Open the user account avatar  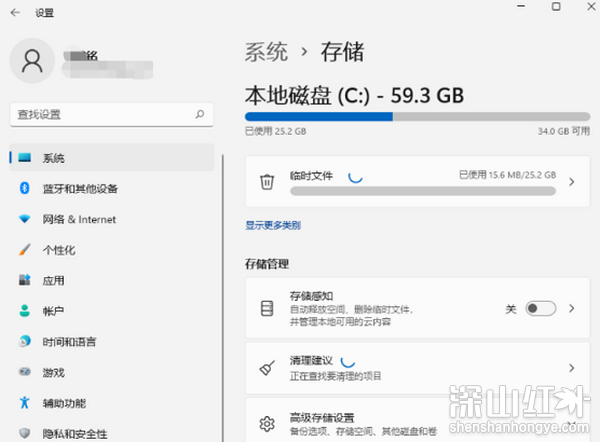[32, 61]
